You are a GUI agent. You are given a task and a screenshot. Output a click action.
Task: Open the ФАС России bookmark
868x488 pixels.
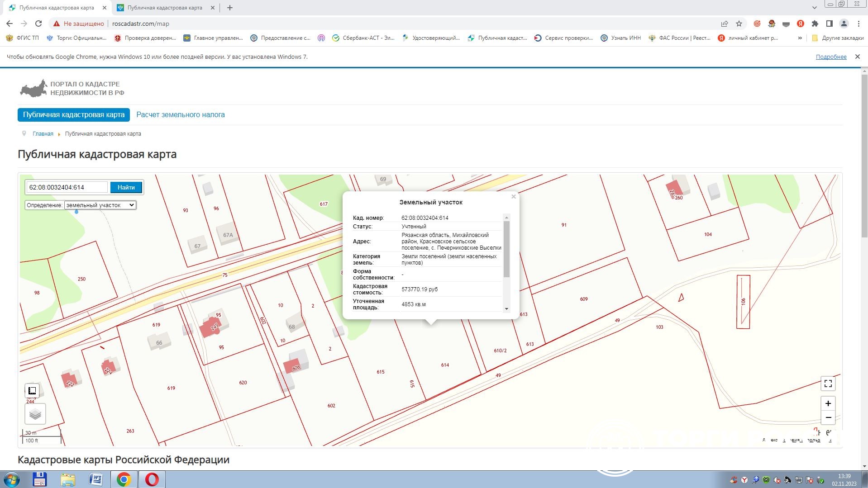[x=679, y=38]
